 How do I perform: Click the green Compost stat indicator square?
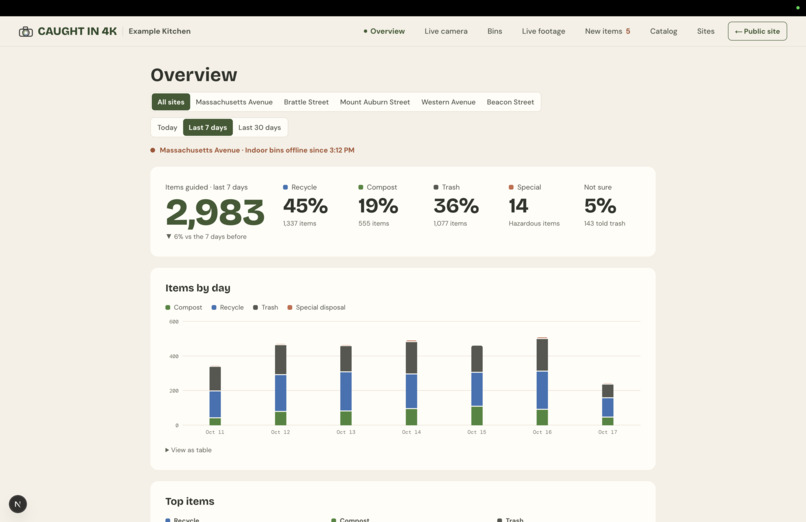point(361,188)
